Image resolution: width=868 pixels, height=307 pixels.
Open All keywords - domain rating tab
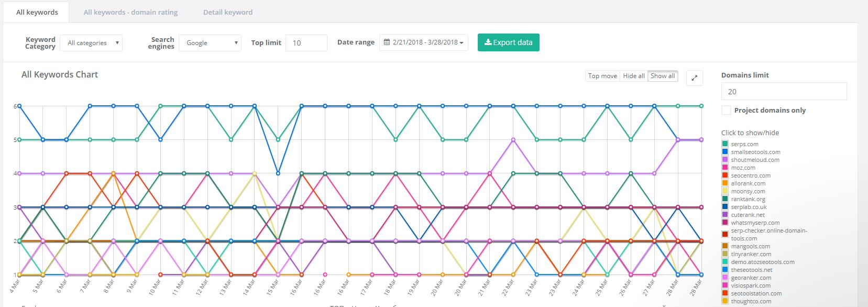tap(130, 12)
